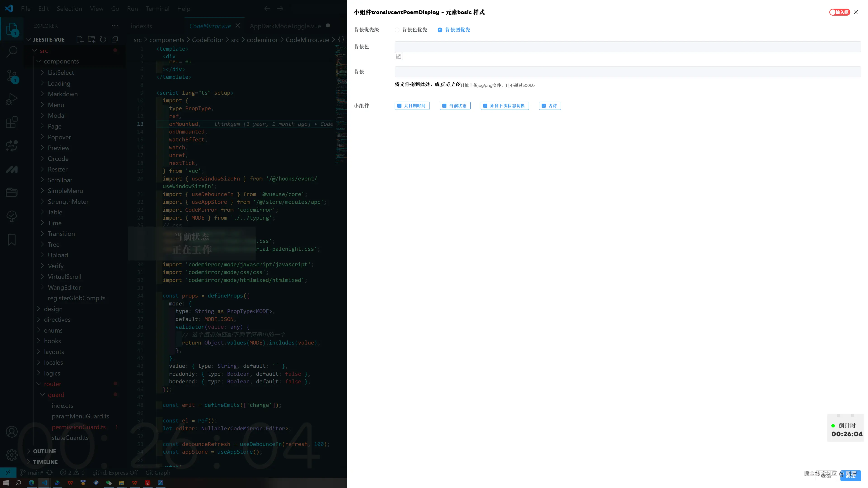868x488 pixels.
Task: Click the color picker swatch below 背景色
Action: [x=399, y=56]
